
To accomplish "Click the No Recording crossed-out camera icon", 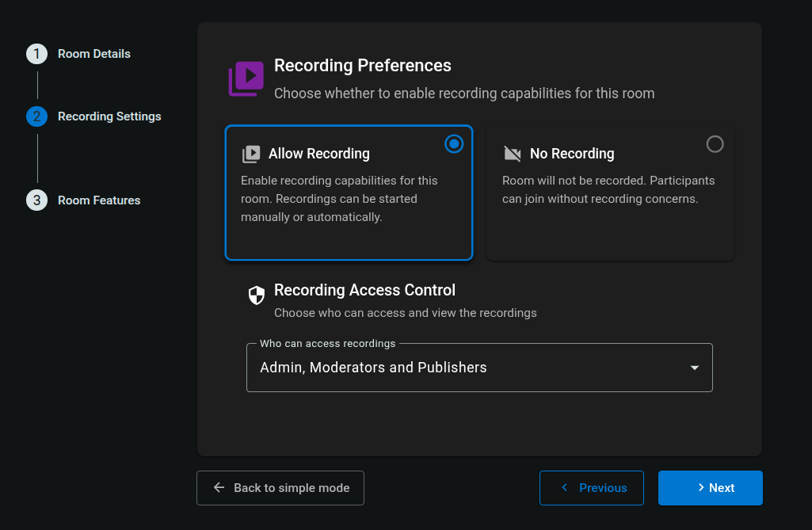I will pyautogui.click(x=513, y=154).
